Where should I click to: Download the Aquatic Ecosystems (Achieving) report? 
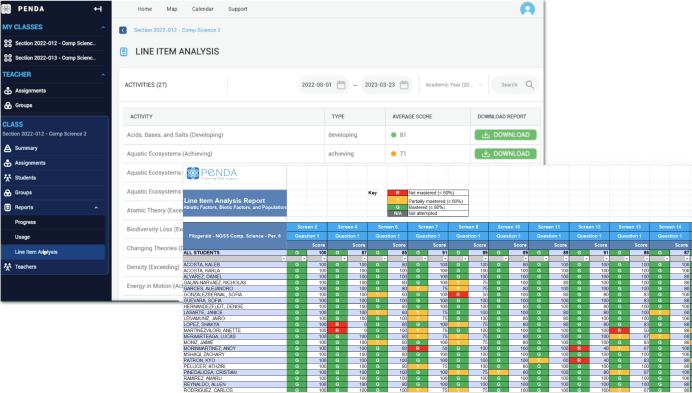coord(505,154)
